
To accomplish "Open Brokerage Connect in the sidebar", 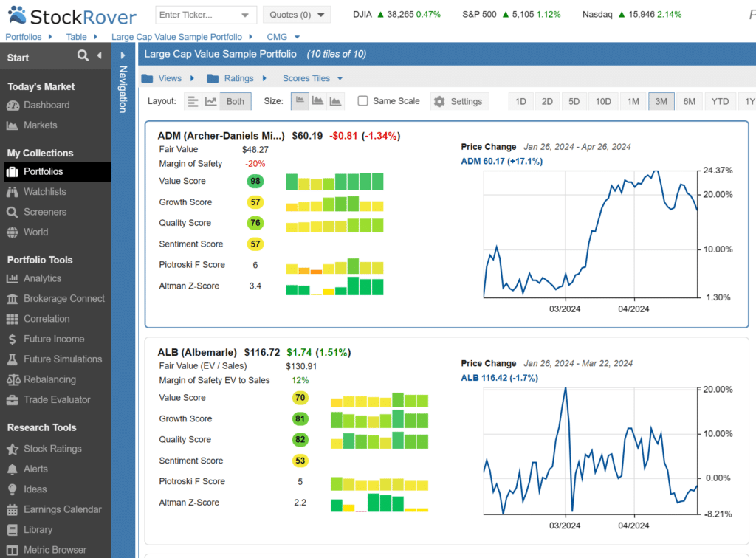I will 64,298.
